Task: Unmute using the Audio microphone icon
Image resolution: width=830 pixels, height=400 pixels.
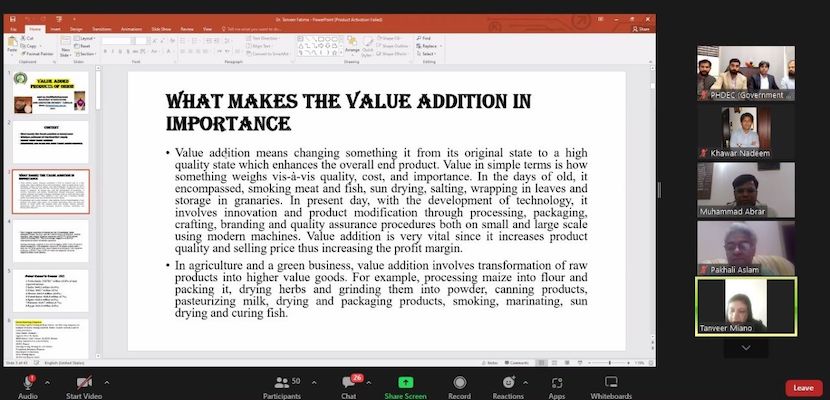Action: point(28,382)
